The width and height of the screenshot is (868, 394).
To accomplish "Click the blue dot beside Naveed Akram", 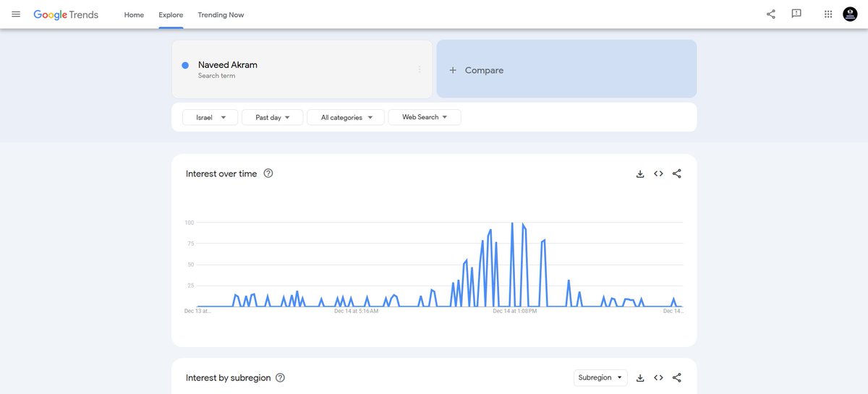I will tap(185, 65).
